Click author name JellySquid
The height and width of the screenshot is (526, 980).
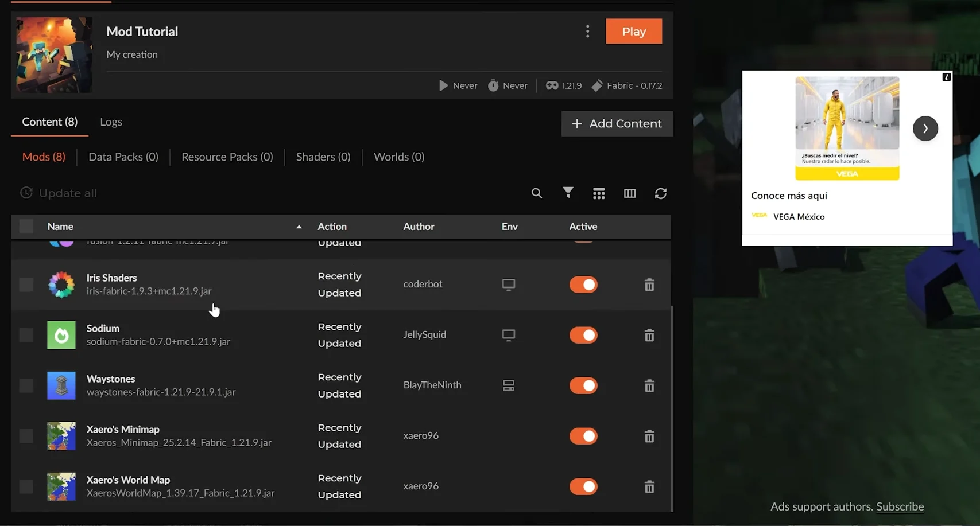coord(425,334)
